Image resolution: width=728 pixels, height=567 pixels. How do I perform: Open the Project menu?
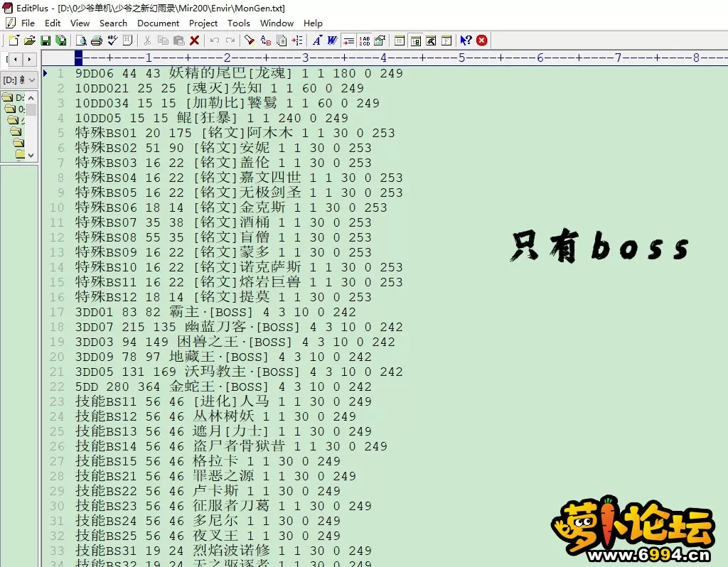click(203, 23)
